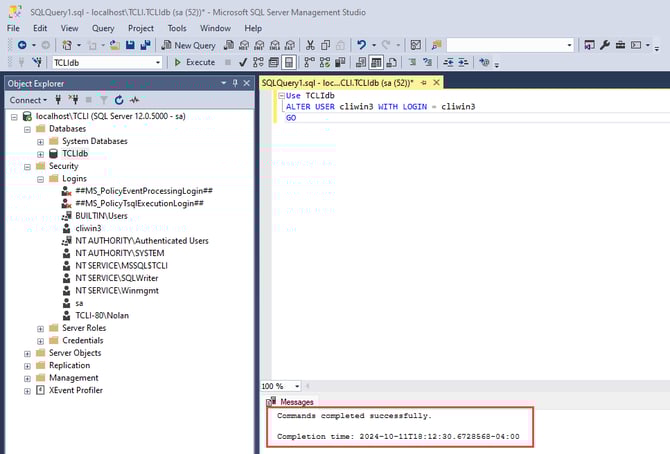Click the Undo arrow in toolbar
Viewport: 670px width, 454px height.
pos(362,45)
